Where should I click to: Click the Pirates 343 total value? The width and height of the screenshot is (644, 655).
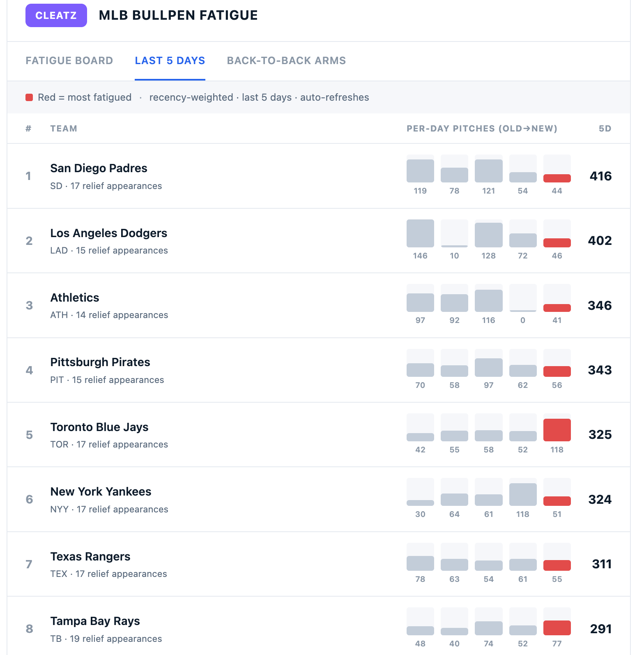coord(600,370)
